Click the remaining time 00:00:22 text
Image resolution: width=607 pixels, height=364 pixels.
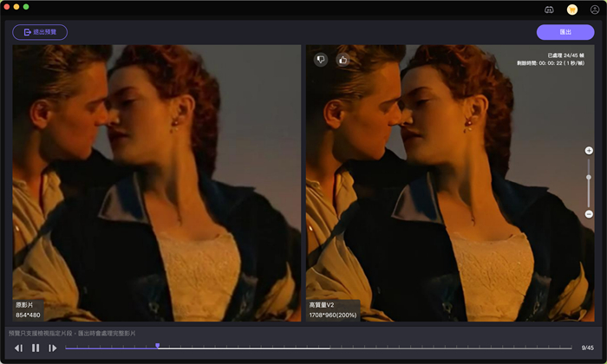click(x=551, y=63)
